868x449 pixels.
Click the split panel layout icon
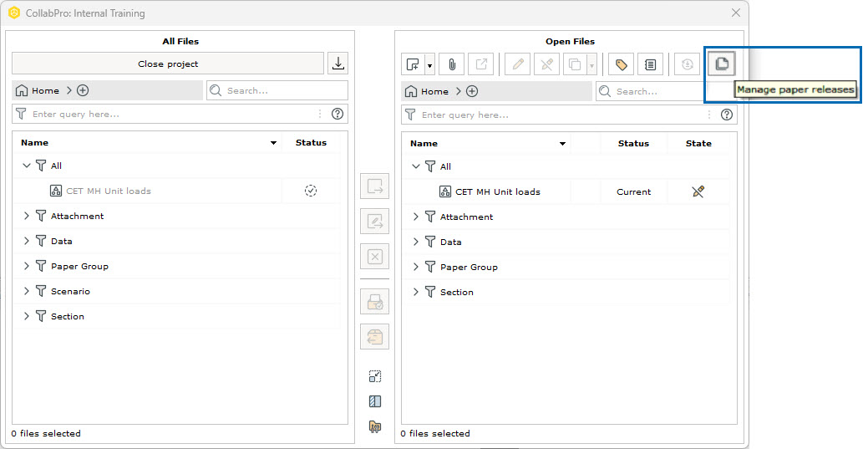pyautogui.click(x=375, y=401)
